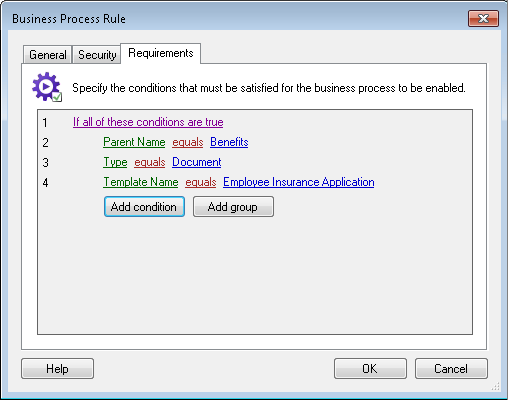Click the Template Name property link

click(141, 182)
